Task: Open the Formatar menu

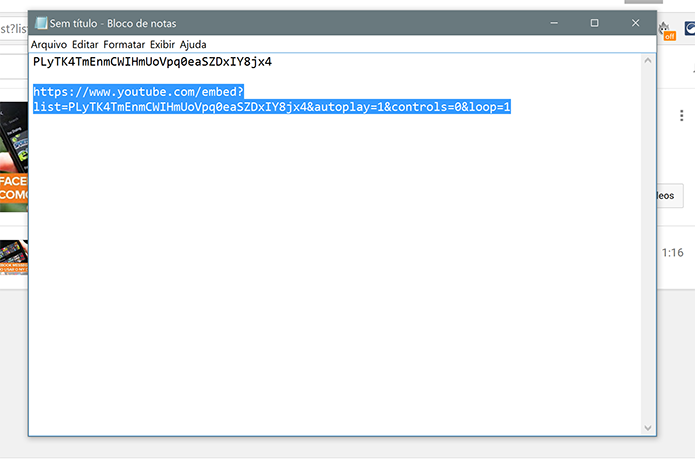Action: [x=124, y=45]
